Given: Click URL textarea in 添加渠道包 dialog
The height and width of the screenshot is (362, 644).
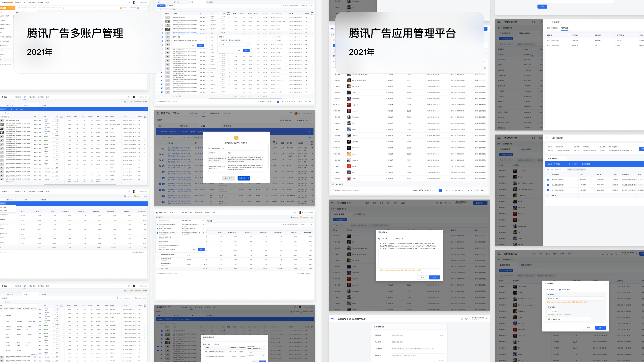Looking at the screenshot, I should 409,255.
